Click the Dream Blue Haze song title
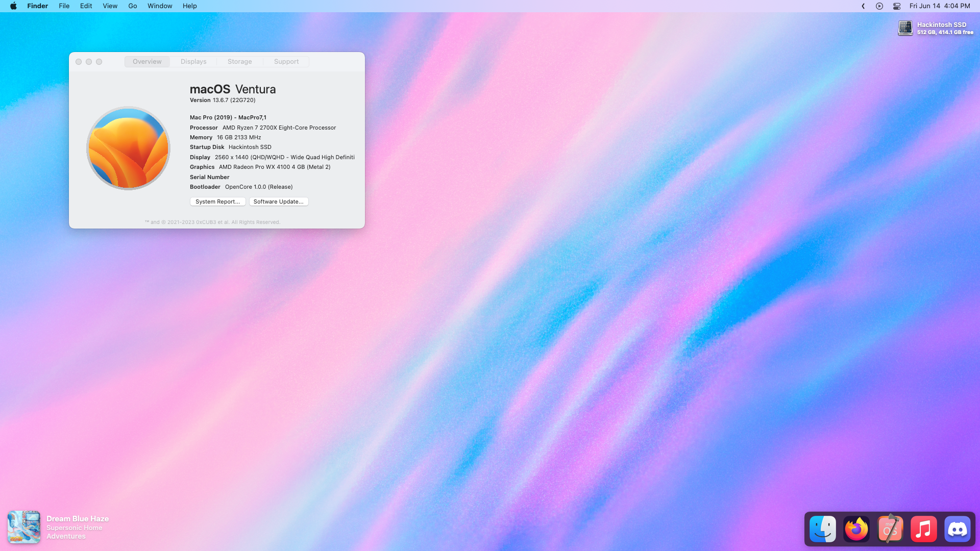 [x=78, y=519]
